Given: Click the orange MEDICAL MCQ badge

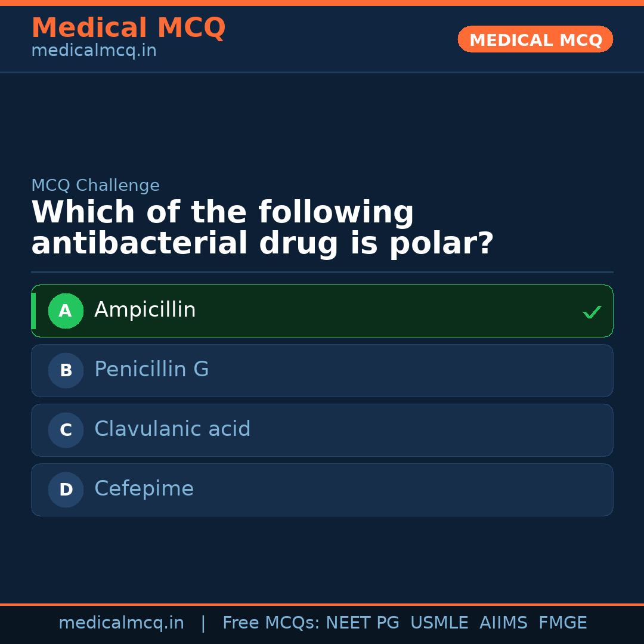Looking at the screenshot, I should [535, 39].
